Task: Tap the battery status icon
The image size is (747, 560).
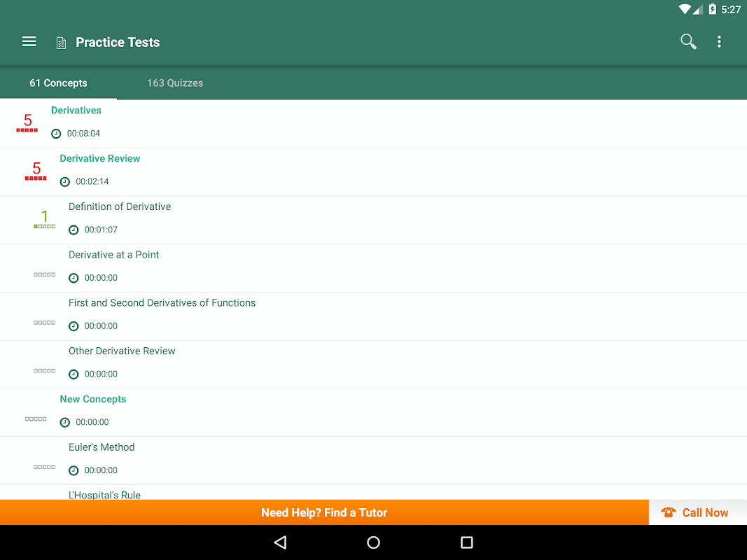Action: (x=712, y=9)
